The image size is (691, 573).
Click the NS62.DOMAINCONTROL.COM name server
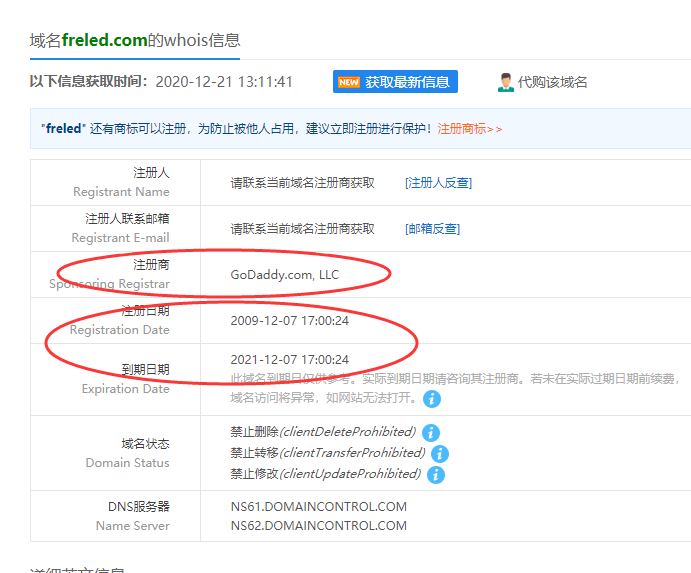[318, 525]
